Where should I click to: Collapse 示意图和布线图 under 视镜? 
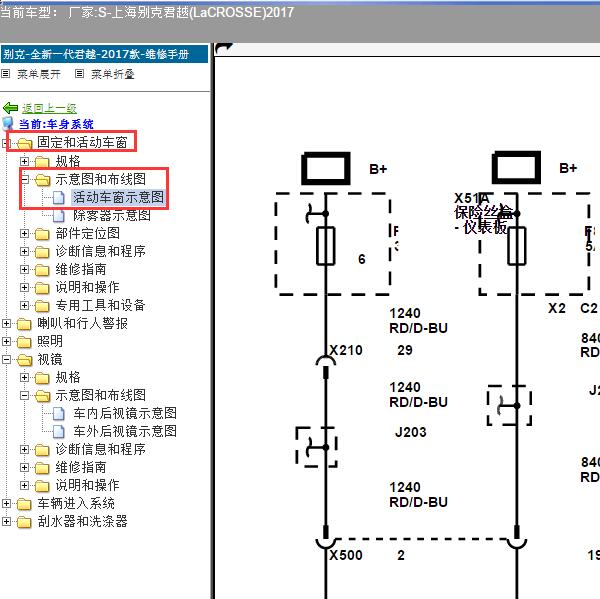coord(24,395)
